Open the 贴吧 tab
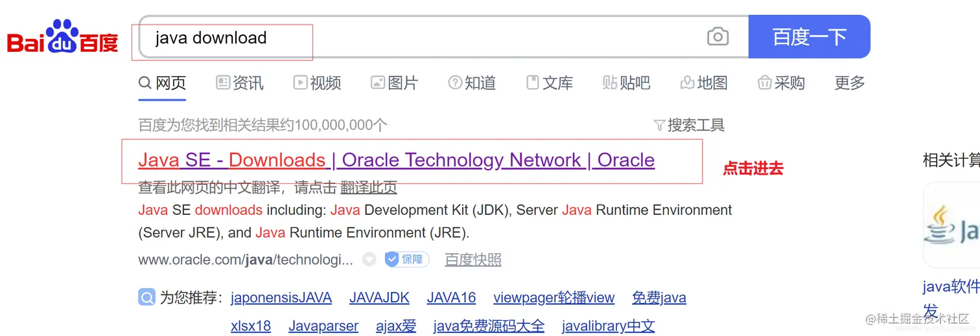Viewport: 980px width, 336px height. click(x=626, y=83)
